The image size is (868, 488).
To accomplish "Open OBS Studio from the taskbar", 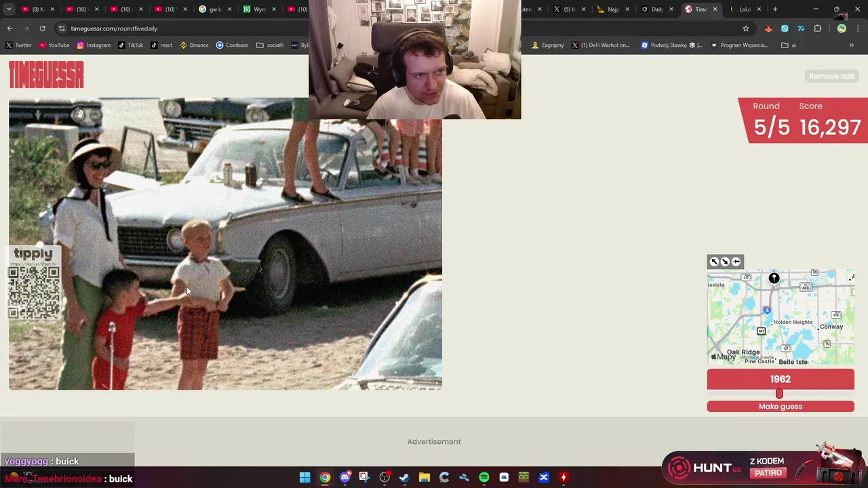I will pyautogui.click(x=384, y=477).
